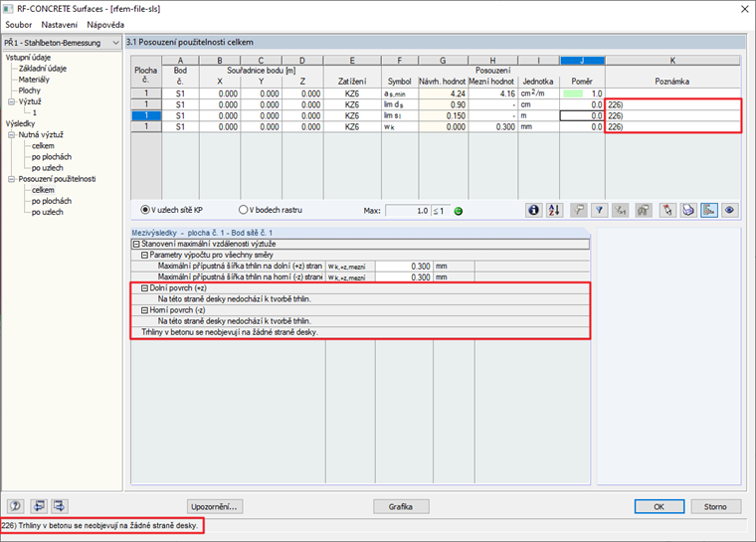Cancel with the Storno button
This screenshot has width=756, height=542.
coord(715,506)
